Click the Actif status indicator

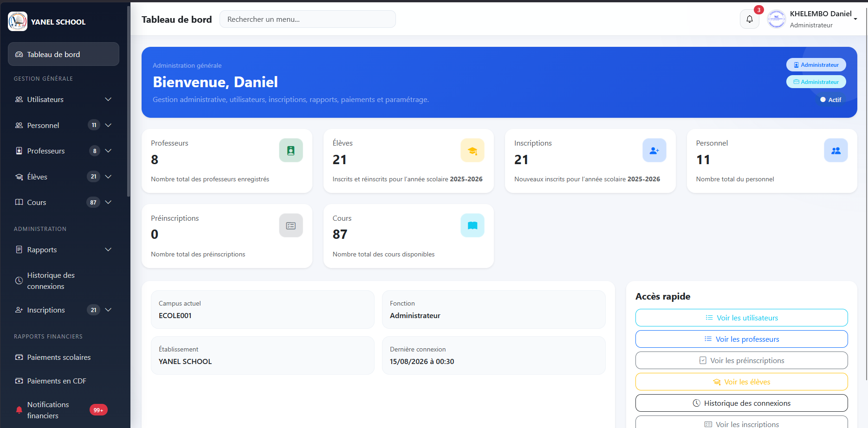pyautogui.click(x=831, y=100)
